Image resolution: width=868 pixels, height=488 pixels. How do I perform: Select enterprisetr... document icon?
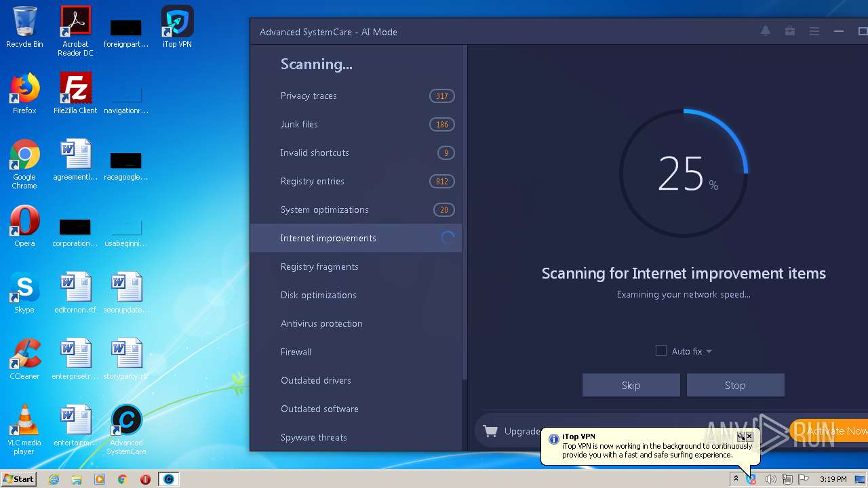(75, 359)
